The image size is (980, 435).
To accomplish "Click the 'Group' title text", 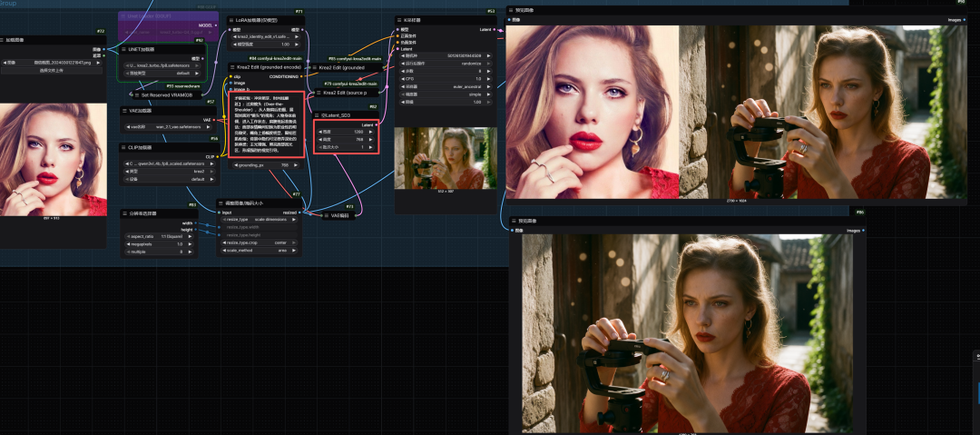I will 7,3.
